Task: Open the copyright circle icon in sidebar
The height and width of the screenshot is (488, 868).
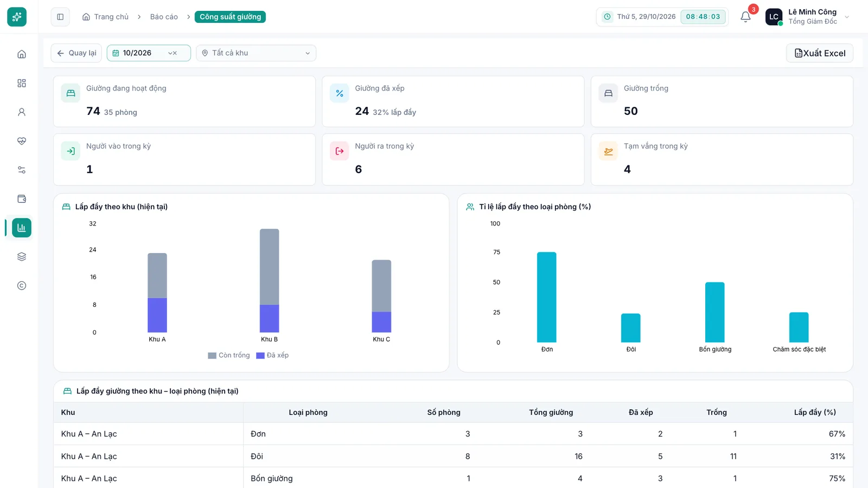Action: point(22,286)
